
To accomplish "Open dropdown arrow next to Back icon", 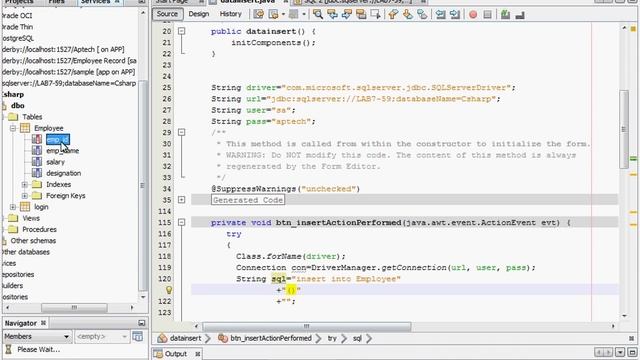I will [x=283, y=14].
